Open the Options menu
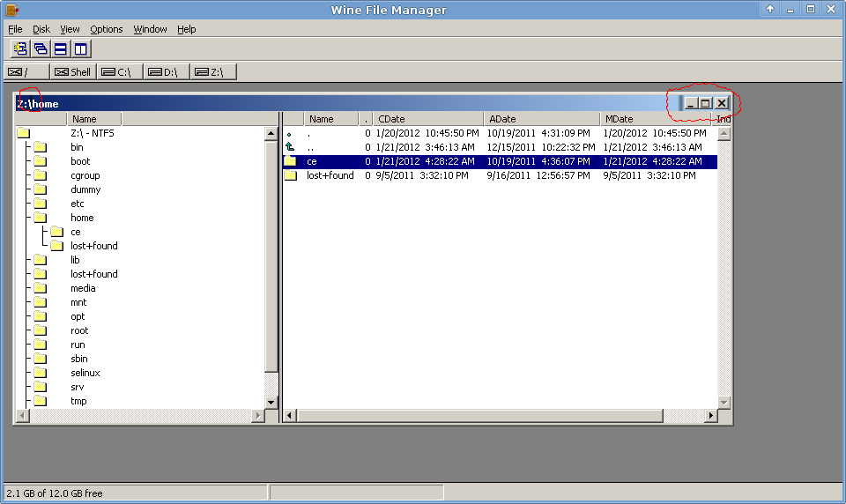The width and height of the screenshot is (846, 504). [107, 29]
